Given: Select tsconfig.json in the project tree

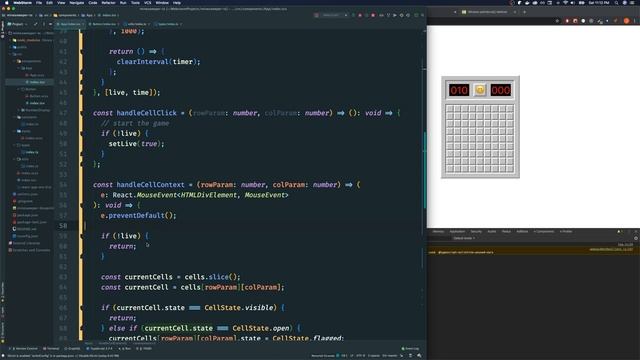Looking at the screenshot, I should pos(27,236).
